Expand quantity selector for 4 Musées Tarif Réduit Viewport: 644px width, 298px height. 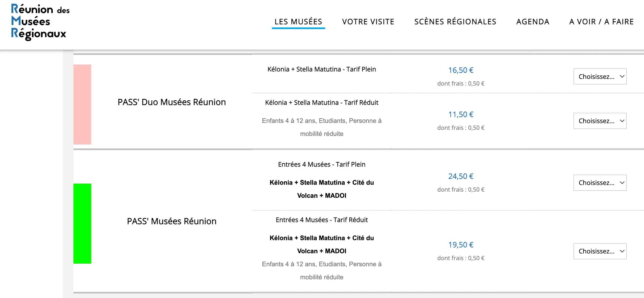600,251
